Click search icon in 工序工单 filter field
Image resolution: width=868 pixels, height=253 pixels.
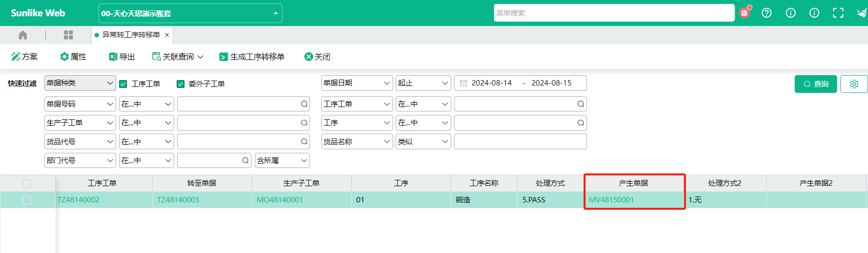(x=581, y=104)
